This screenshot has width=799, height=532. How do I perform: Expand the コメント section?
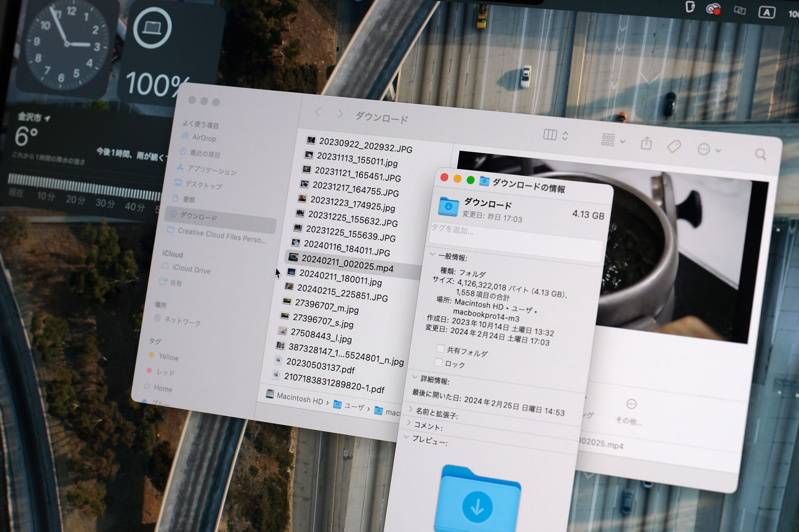pyautogui.click(x=409, y=423)
